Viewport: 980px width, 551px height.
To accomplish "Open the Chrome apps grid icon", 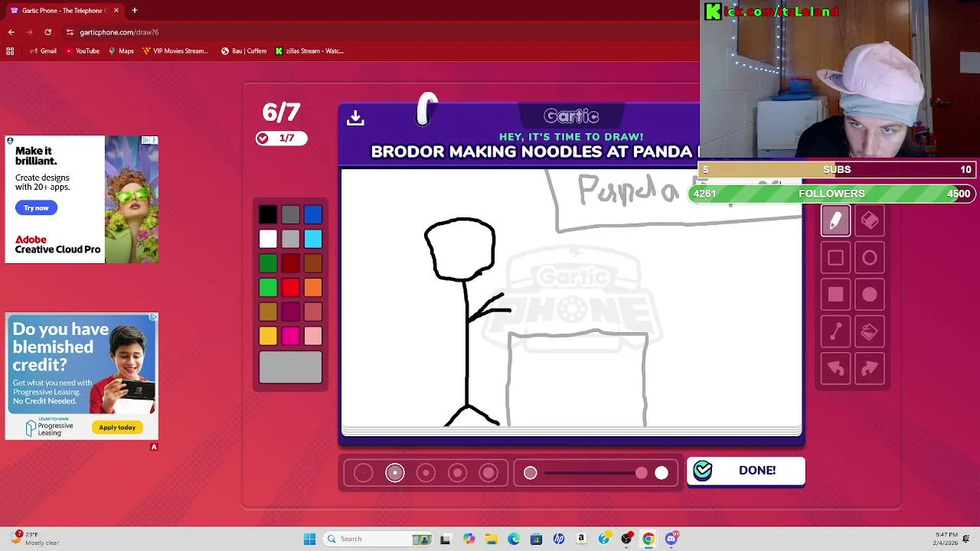I will 10,51.
